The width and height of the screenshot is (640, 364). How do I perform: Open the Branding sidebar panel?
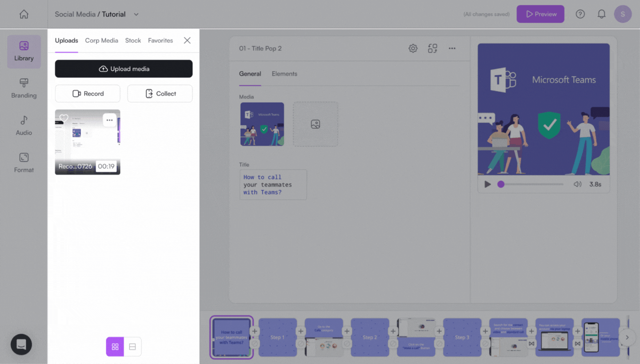click(x=24, y=89)
